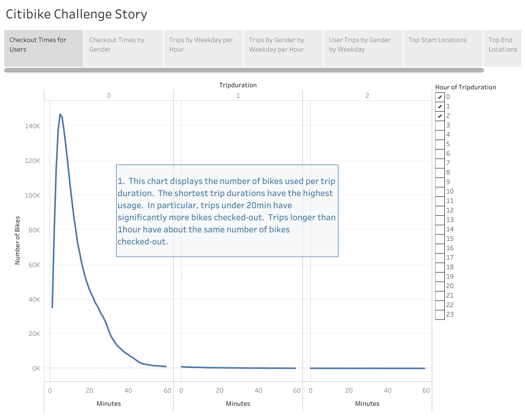Turn on hour 17 filter checkbox
Viewport: 525px width, 420px height.
[x=440, y=258]
